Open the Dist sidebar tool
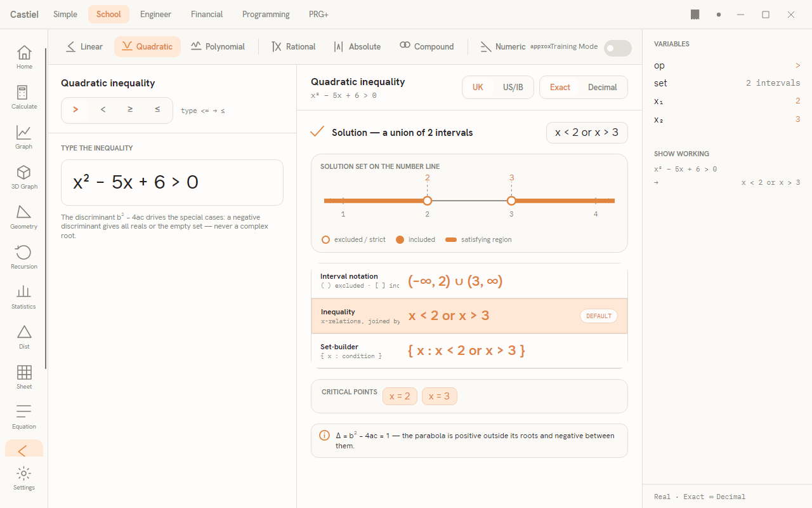812x508 pixels. pos(24,337)
